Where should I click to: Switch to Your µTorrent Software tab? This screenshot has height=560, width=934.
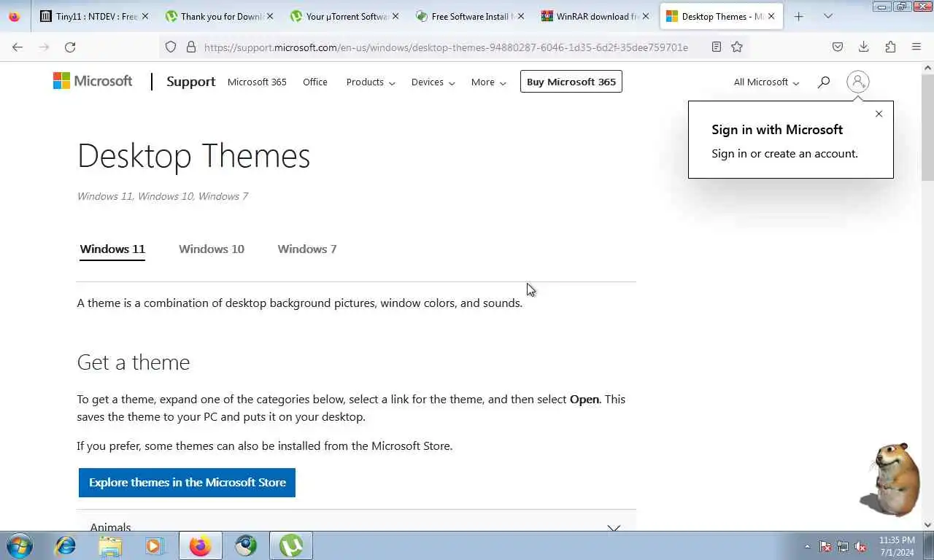pos(344,16)
